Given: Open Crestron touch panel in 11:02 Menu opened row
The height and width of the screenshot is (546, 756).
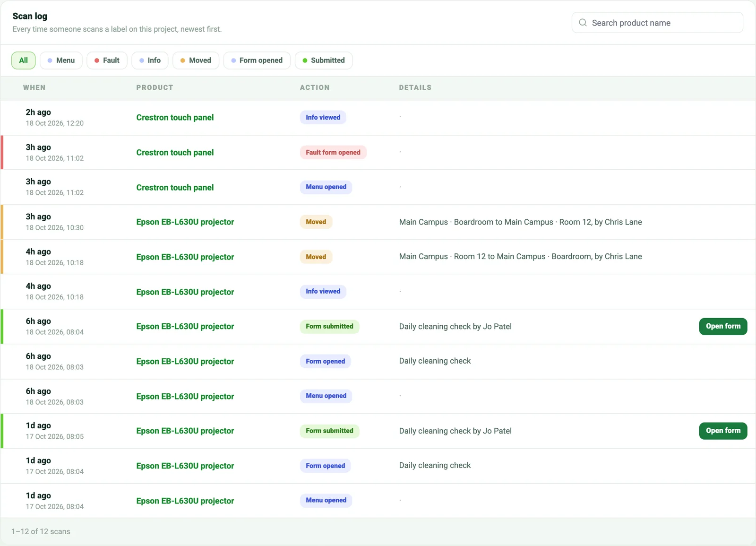Looking at the screenshot, I should pyautogui.click(x=175, y=188).
